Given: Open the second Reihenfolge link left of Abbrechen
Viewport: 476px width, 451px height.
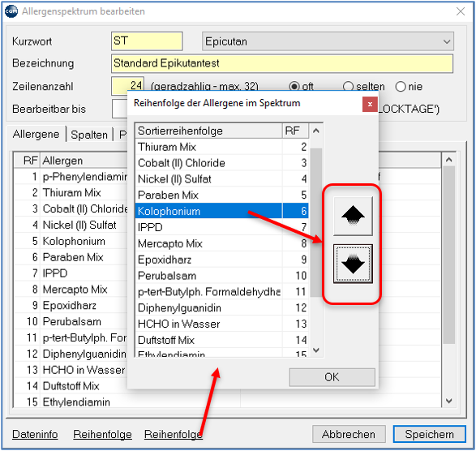Looking at the screenshot, I should (x=174, y=434).
